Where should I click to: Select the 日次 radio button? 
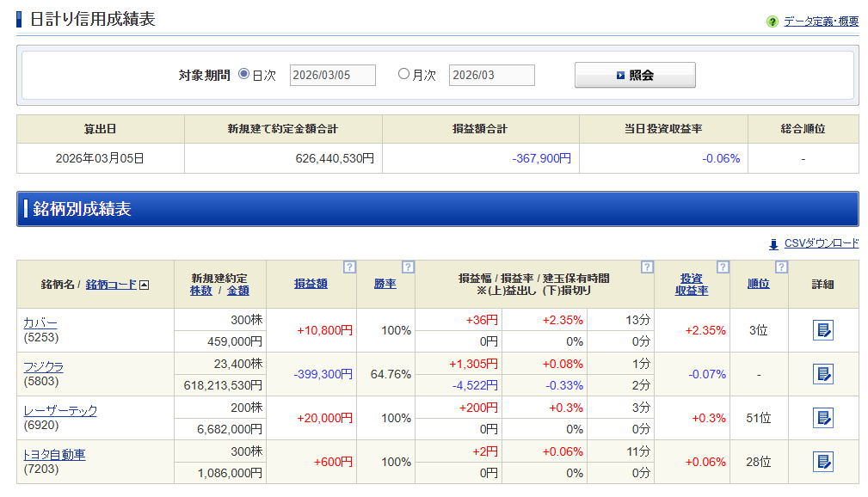243,74
